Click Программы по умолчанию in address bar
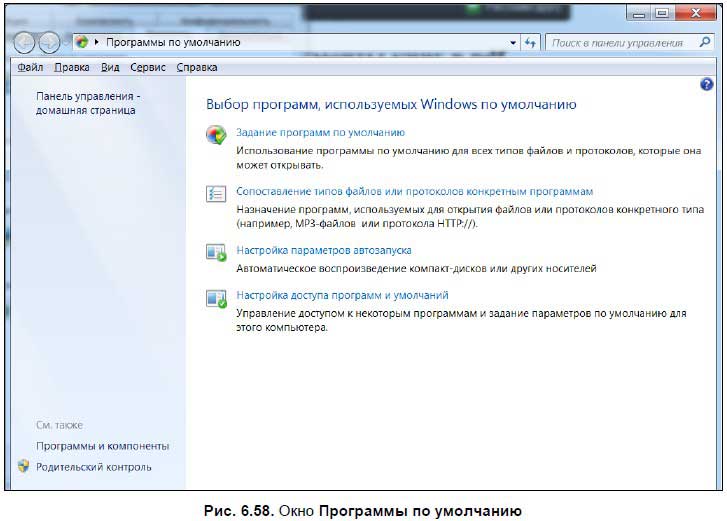Image resolution: width=727 pixels, height=521 pixels. [x=173, y=42]
